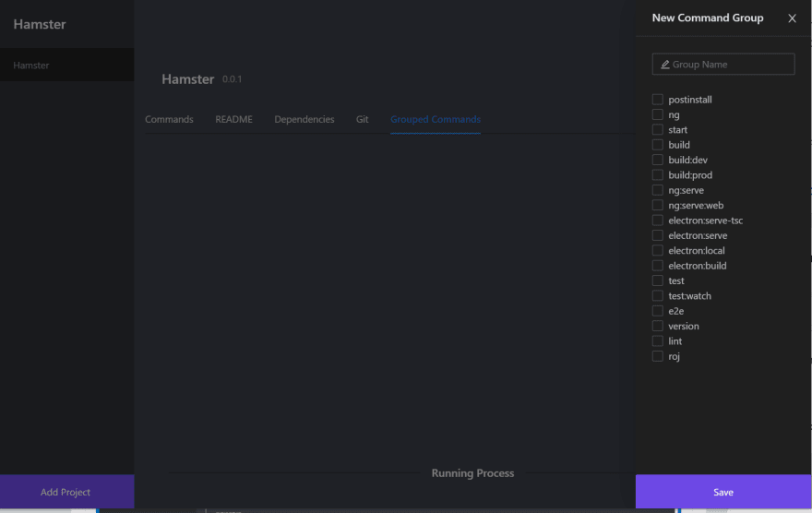Click the Running Process divider label
The image size is (812, 513).
tap(472, 473)
